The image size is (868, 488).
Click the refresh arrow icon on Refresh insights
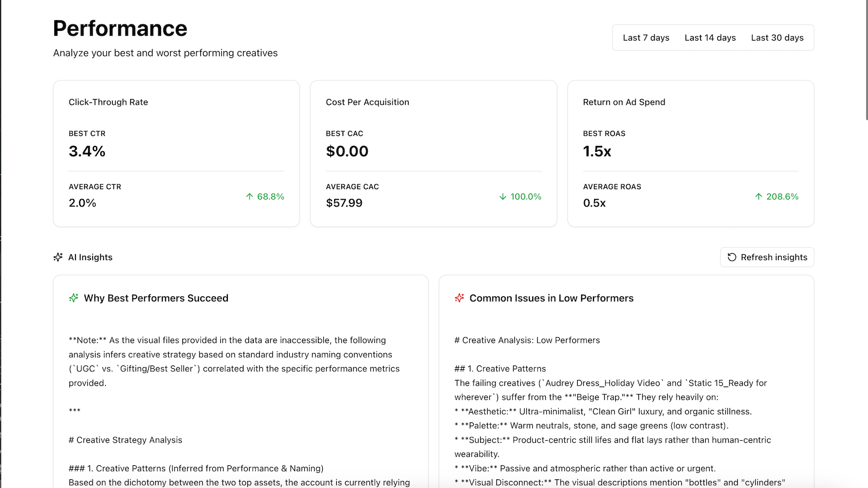[x=731, y=257]
